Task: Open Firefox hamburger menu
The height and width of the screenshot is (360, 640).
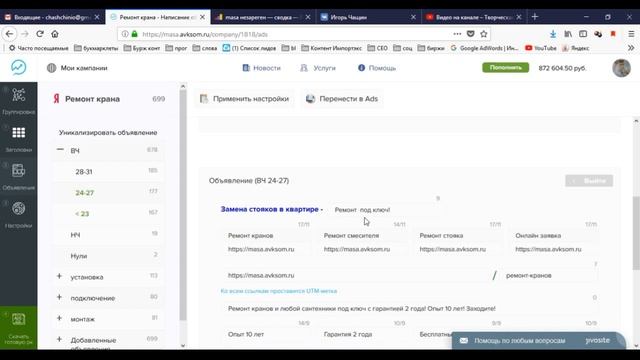Action: tap(631, 34)
